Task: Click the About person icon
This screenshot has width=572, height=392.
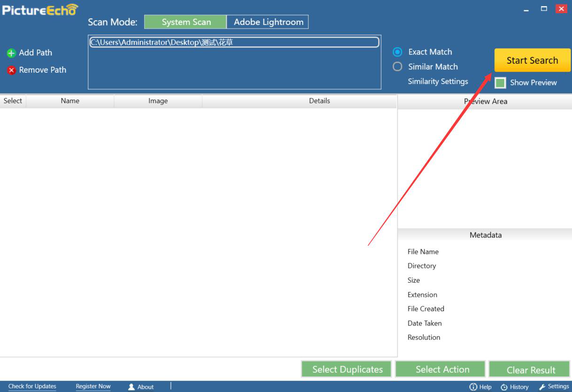Action: tap(131, 387)
